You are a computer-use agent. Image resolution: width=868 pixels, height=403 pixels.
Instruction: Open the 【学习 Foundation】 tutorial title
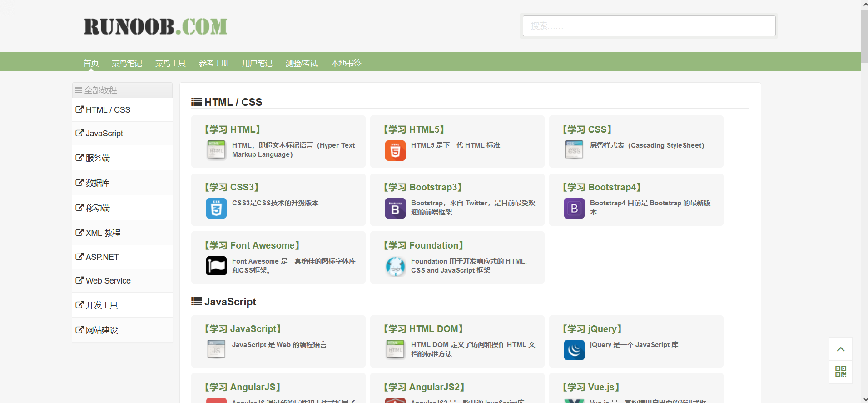pyautogui.click(x=423, y=245)
